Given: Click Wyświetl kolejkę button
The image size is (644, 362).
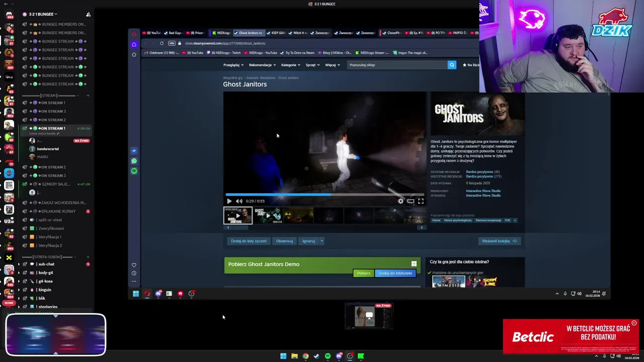Looking at the screenshot, I should (x=499, y=241).
